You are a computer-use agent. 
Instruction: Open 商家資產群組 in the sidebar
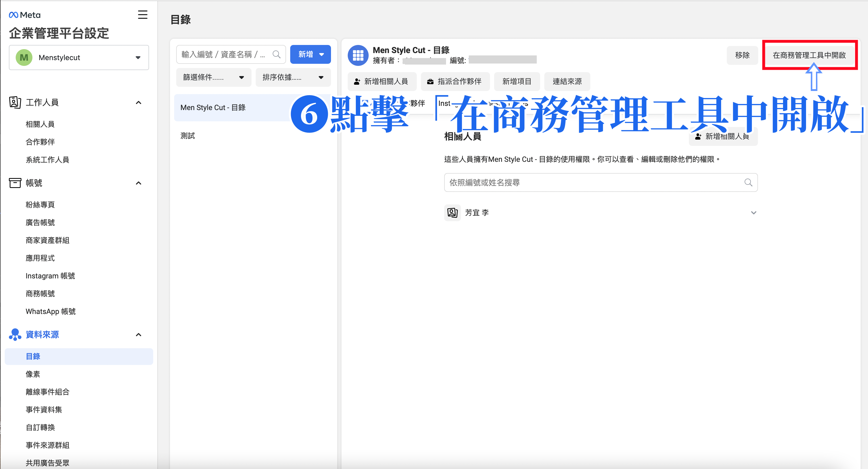coord(48,240)
